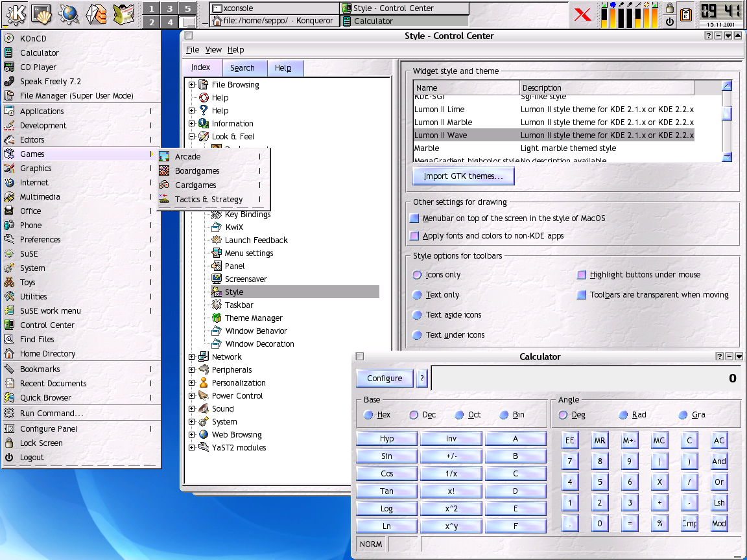This screenshot has height=560, width=747.
Task: Open Boardgames submenu
Action: 213,171
